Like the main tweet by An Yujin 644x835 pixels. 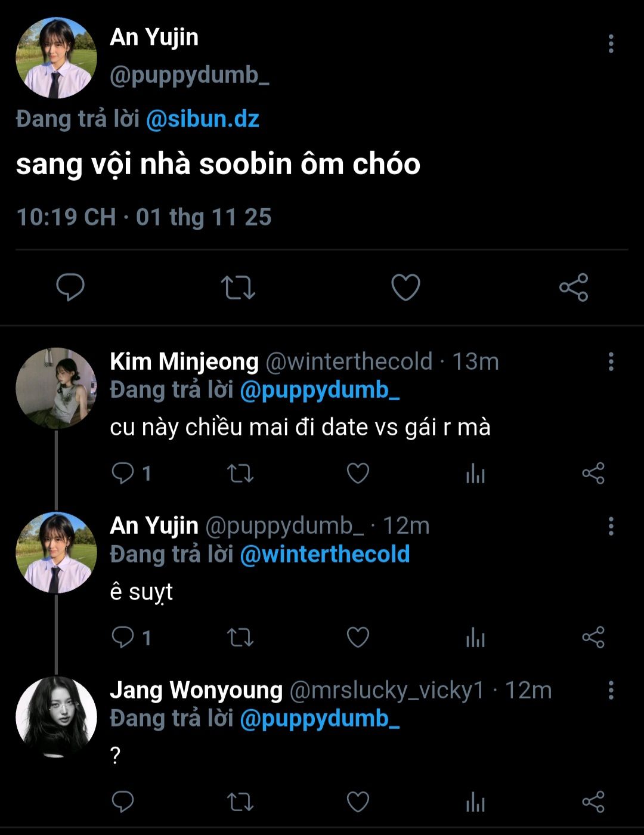point(405,287)
